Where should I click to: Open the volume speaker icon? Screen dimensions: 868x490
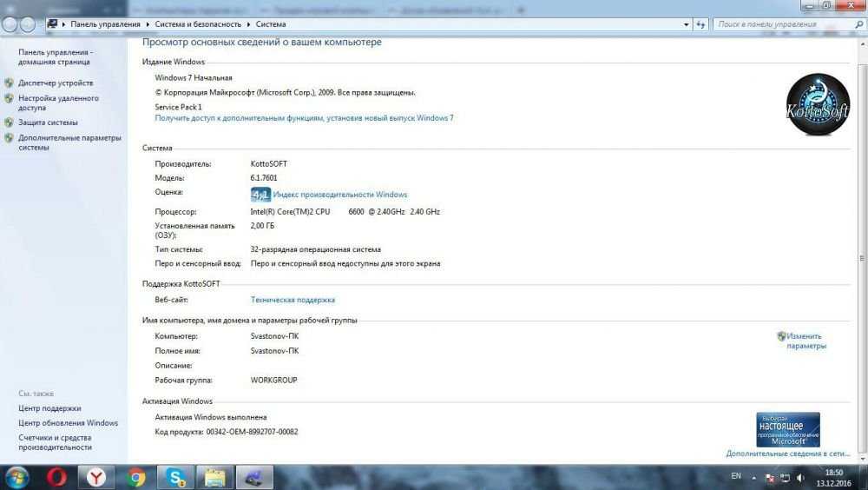click(800, 477)
